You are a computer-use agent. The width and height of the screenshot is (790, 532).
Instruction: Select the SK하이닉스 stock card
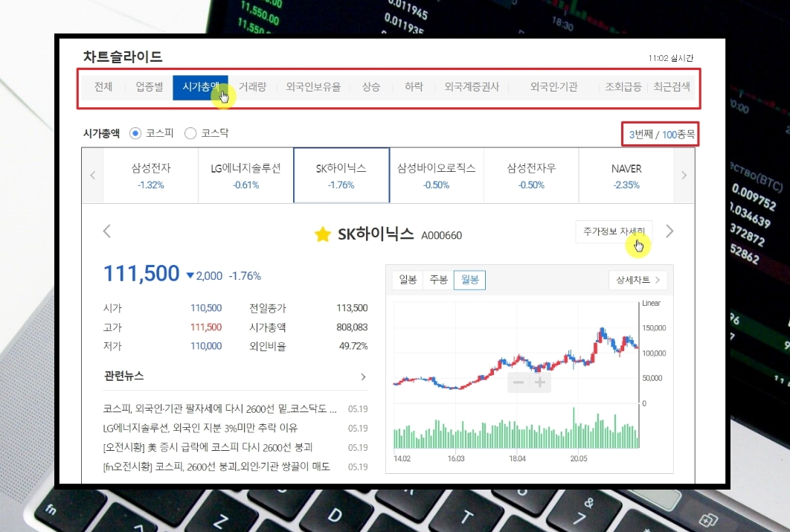click(341, 176)
